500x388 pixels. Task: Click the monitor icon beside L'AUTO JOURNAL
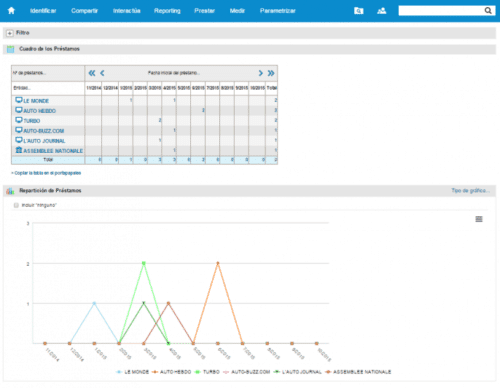point(19,140)
